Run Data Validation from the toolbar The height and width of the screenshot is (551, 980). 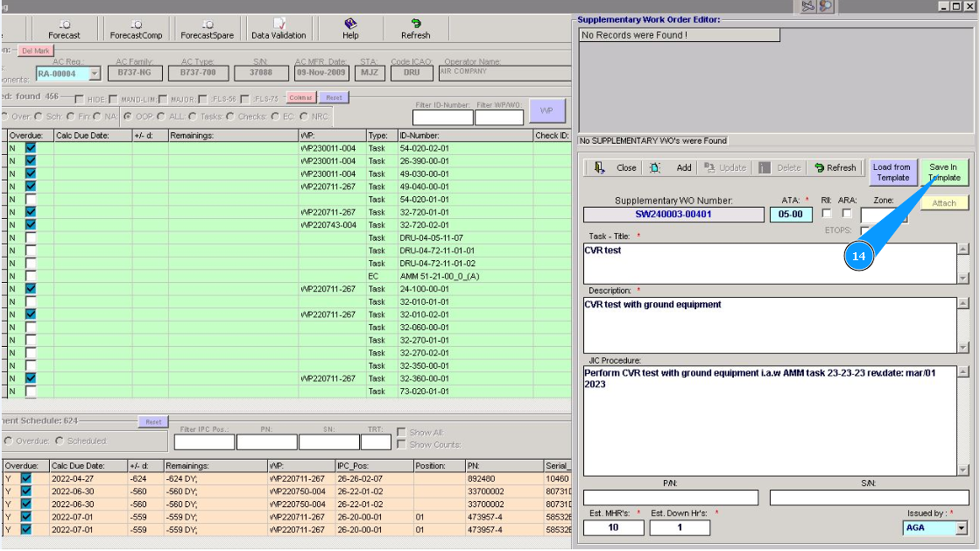point(278,29)
